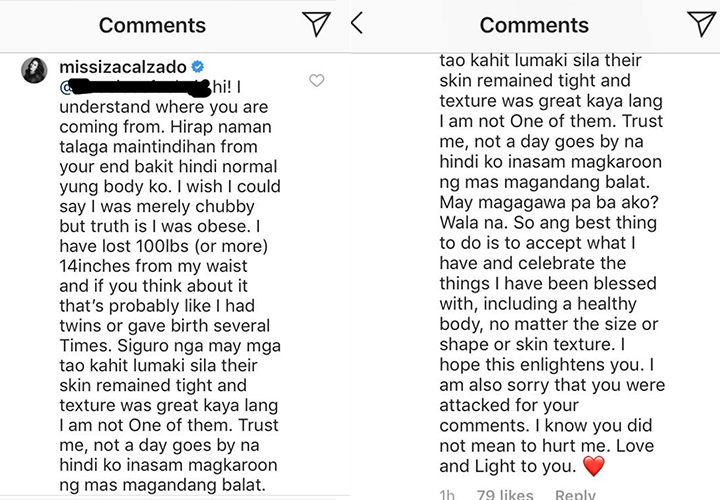This screenshot has width=720, height=500.
Task: Tap the red heart emoji ending the comment
Action: 595,466
